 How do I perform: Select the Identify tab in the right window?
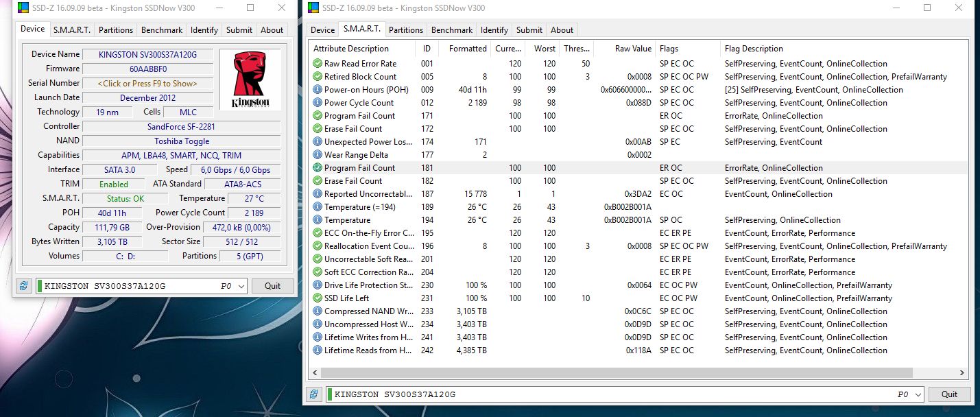(494, 30)
